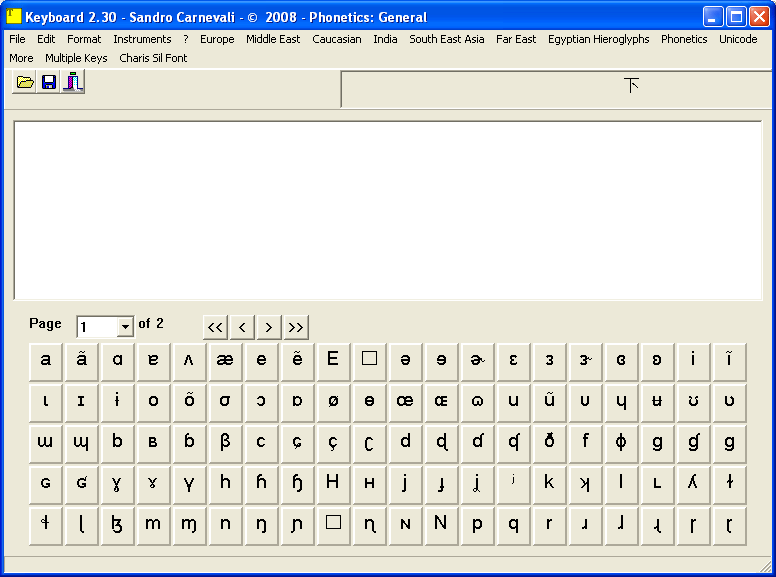Image resolution: width=776 pixels, height=577 pixels.
Task: Open the Unicode menu
Action: click(x=738, y=39)
